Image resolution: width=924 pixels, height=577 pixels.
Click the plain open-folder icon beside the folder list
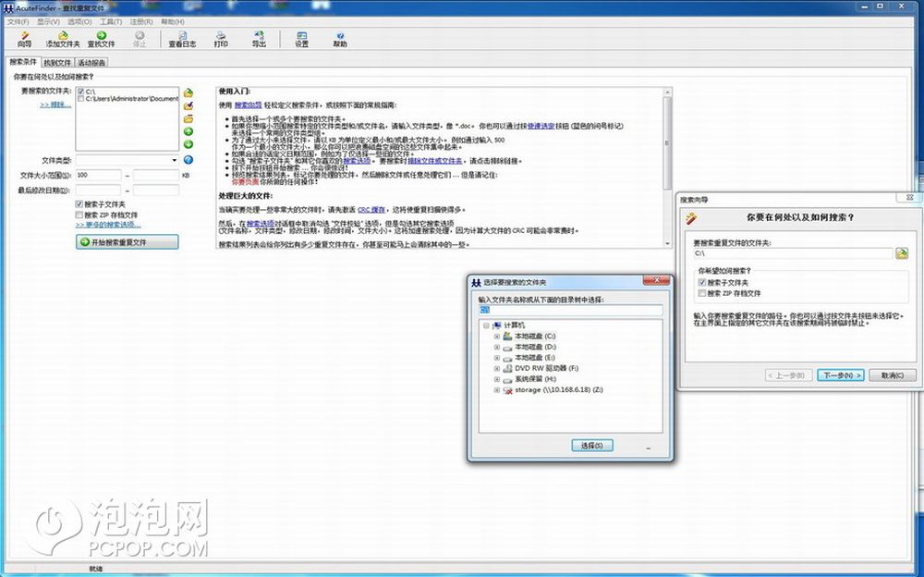click(188, 118)
